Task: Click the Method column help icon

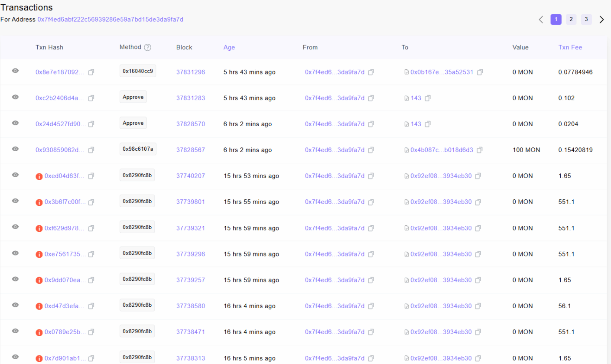Action: click(x=147, y=47)
